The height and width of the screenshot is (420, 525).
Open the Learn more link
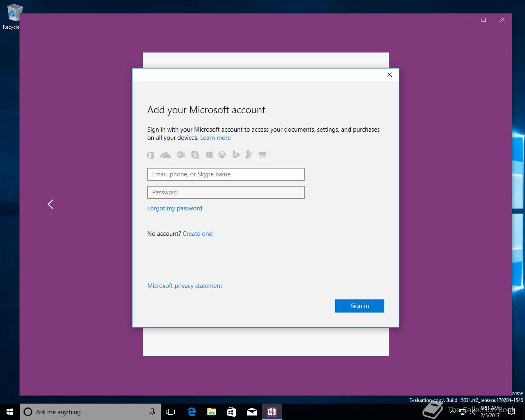tap(215, 138)
